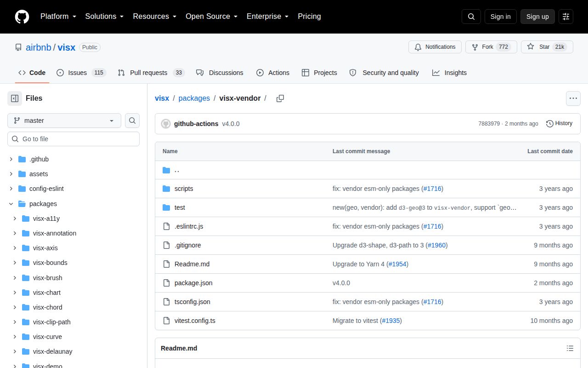Click the .eslintrc.js file icon

(x=166, y=226)
